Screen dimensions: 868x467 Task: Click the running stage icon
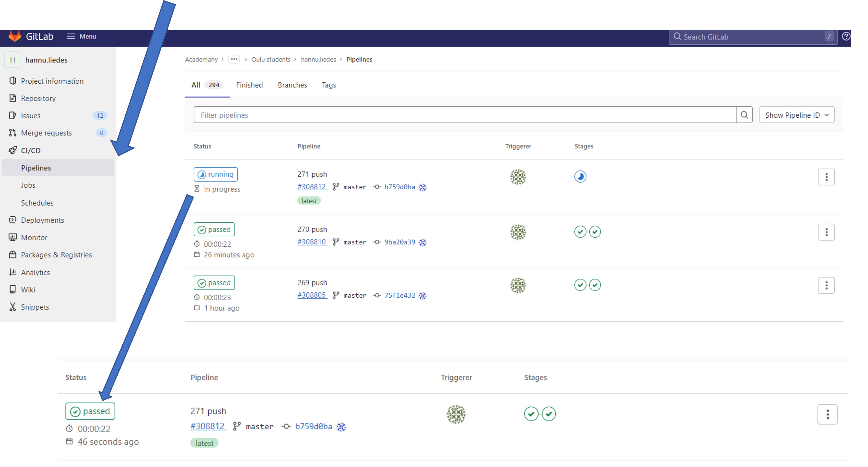click(x=580, y=176)
